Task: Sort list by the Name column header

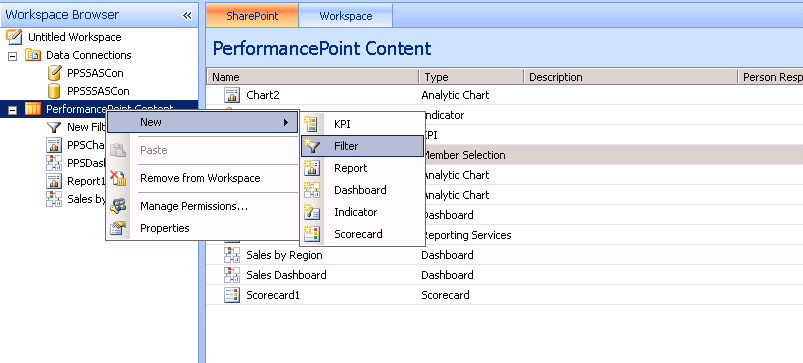Action: 312,77
